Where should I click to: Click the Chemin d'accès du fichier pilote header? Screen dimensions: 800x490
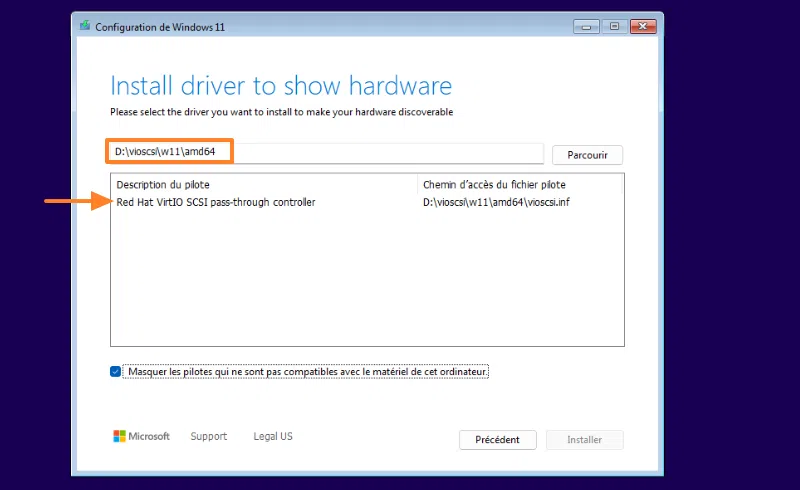click(521, 184)
